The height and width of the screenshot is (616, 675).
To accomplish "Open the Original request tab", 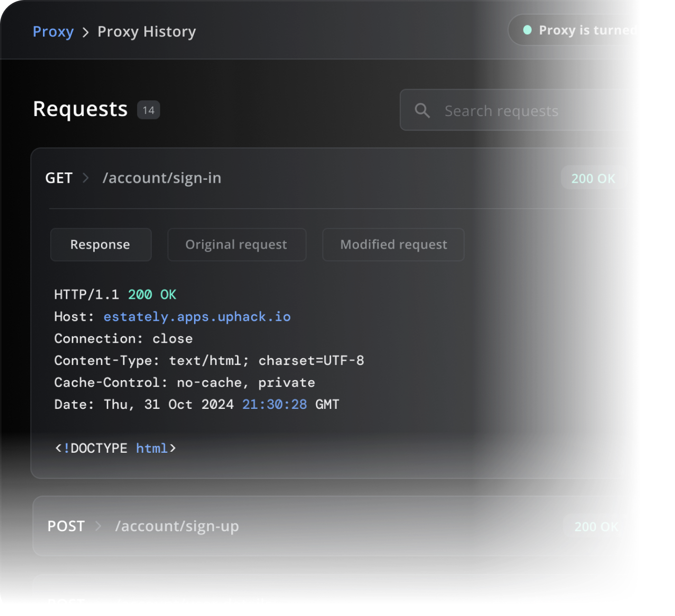I will [x=237, y=245].
